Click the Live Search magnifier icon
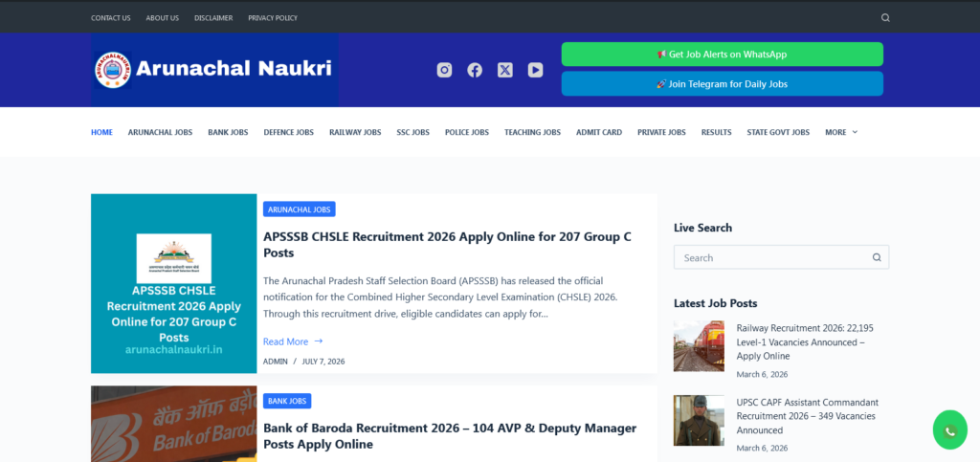This screenshot has height=462, width=980. coord(877,257)
